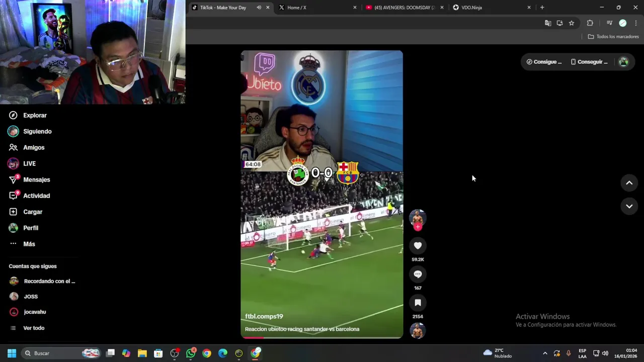Open Microsoft Store from the taskbar
This screenshot has height=362, width=644.
pyautogui.click(x=158, y=353)
